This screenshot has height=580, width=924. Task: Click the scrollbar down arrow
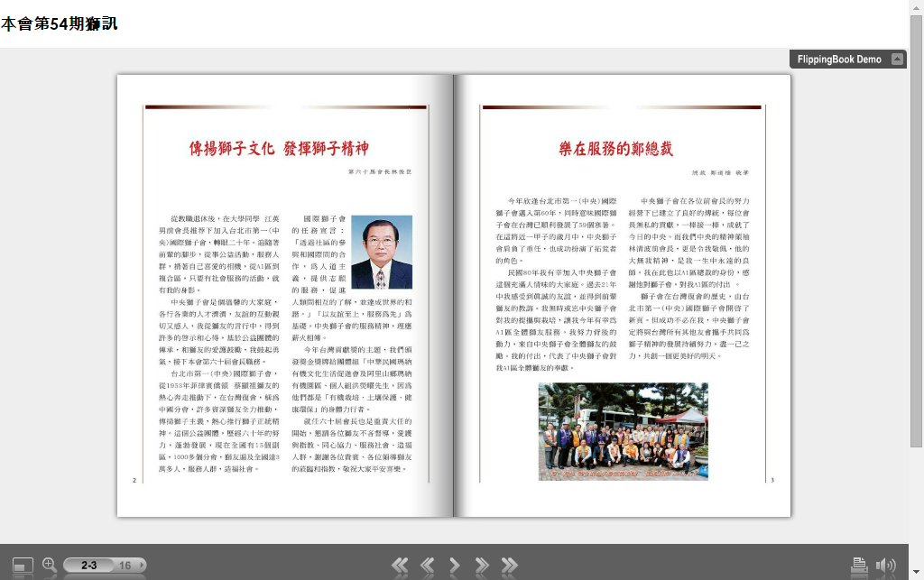(x=916, y=573)
